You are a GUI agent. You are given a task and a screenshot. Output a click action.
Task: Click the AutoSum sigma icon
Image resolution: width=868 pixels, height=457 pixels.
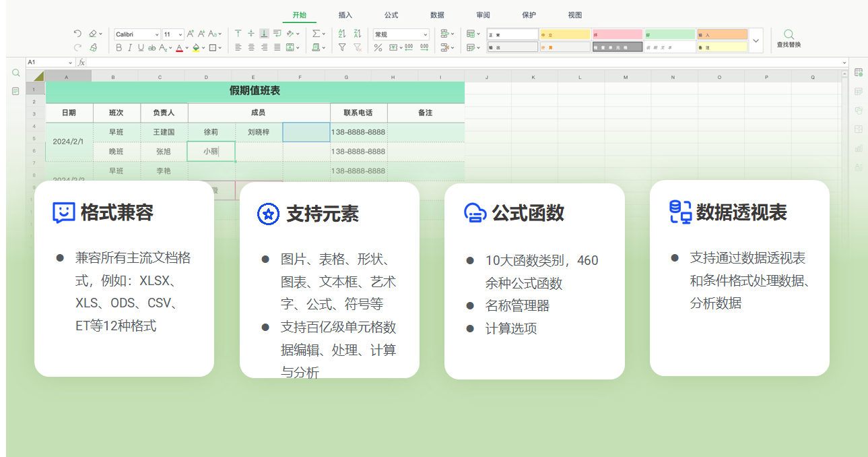316,34
